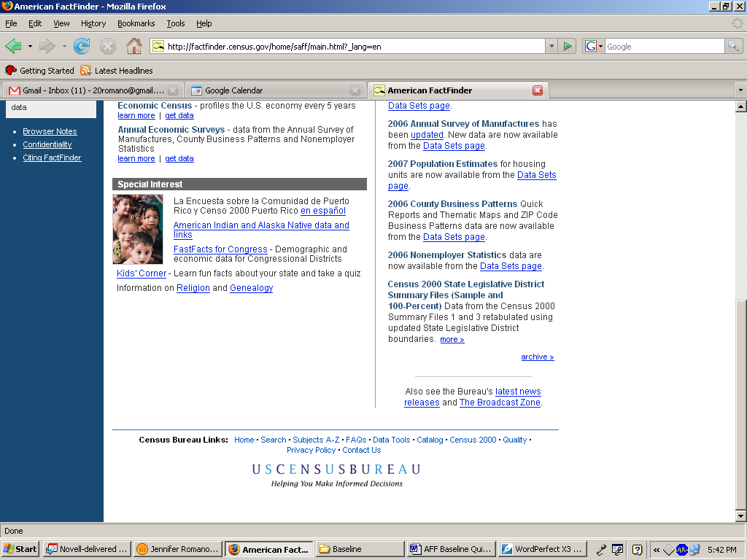747x560 pixels.
Task: Open the forward history dropdown arrow
Action: pyautogui.click(x=64, y=46)
